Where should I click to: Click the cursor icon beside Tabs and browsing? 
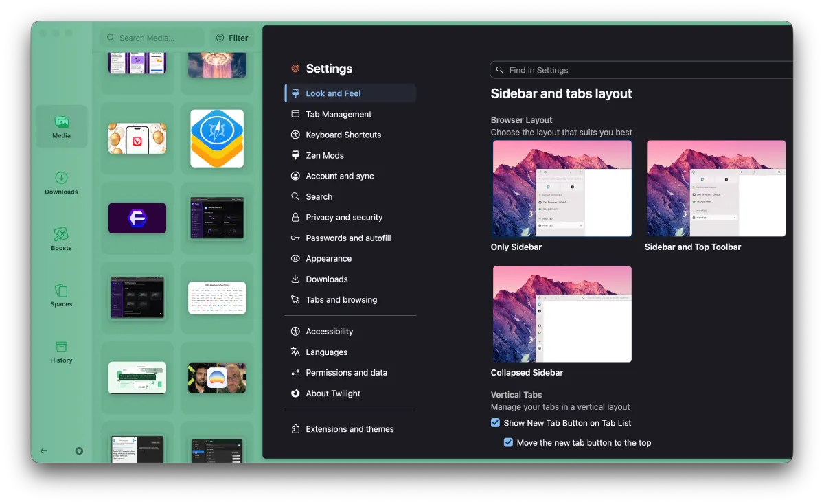pos(295,299)
